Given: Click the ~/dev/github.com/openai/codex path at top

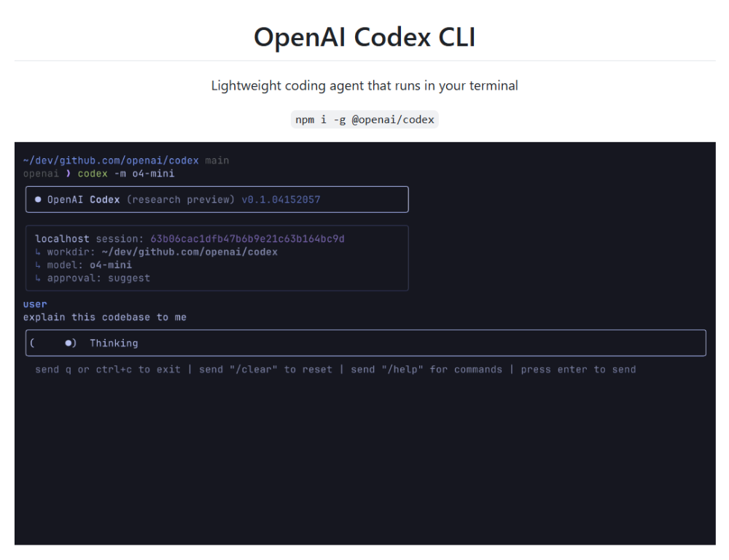Looking at the screenshot, I should 111,160.
